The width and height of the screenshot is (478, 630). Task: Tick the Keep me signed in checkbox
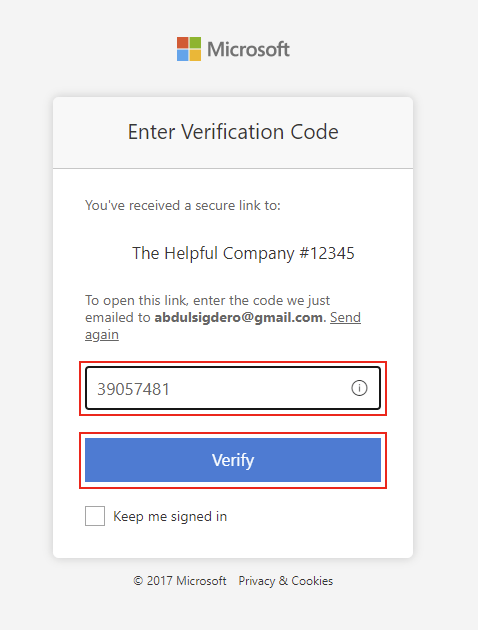point(95,516)
